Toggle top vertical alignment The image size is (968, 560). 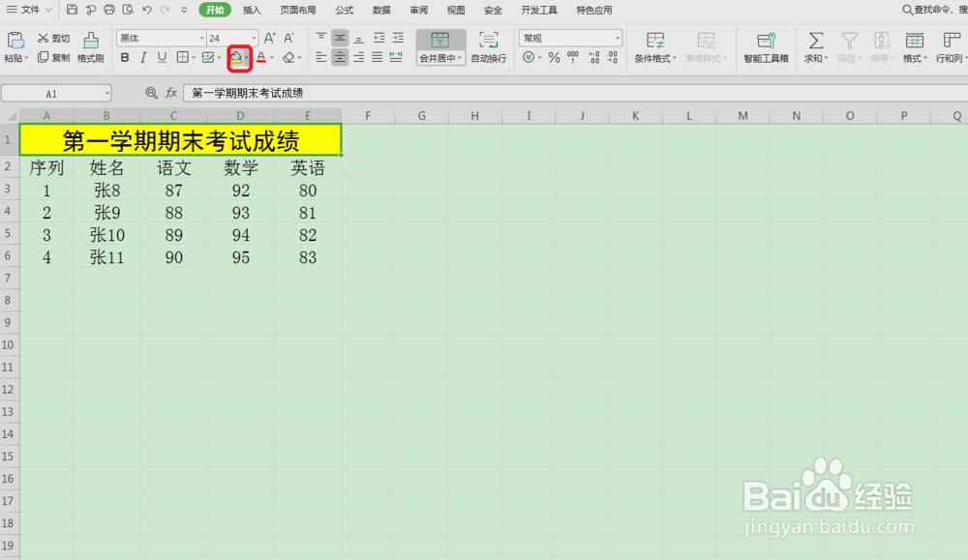click(321, 39)
